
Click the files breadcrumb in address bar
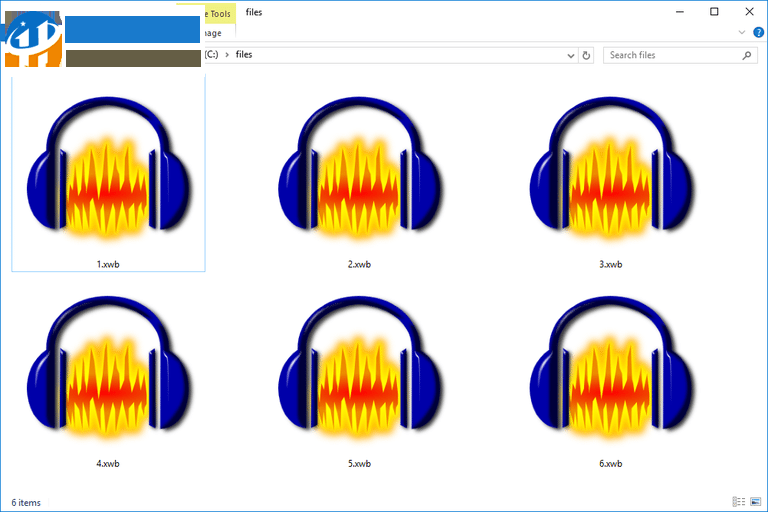[244, 55]
